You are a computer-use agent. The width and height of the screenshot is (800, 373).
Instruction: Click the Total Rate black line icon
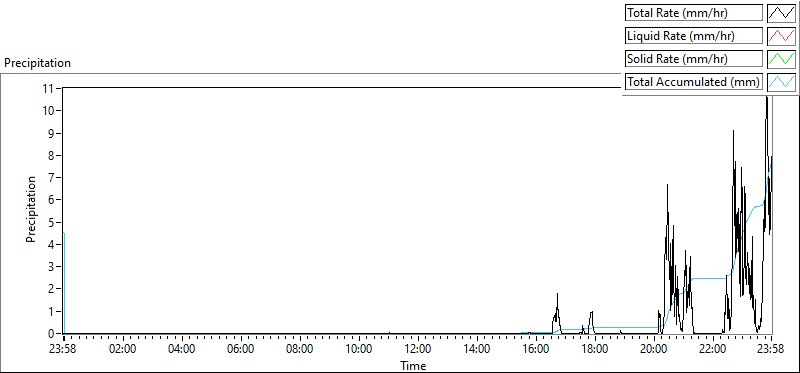pyautogui.click(x=781, y=13)
